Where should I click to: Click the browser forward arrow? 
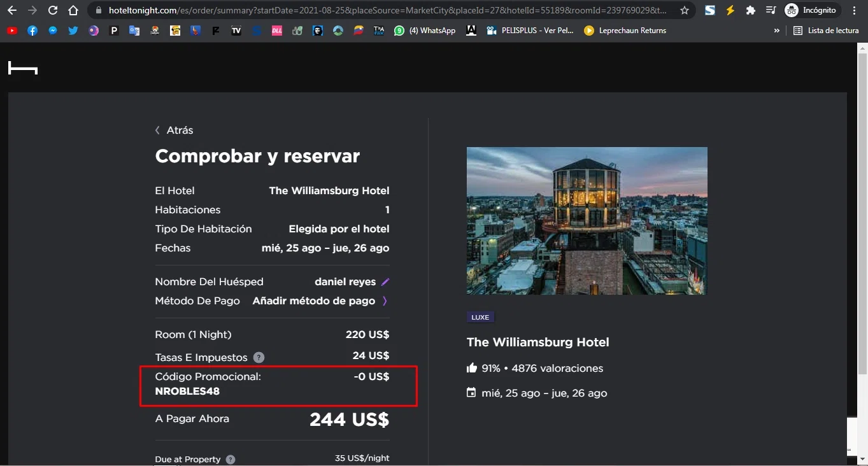32,10
